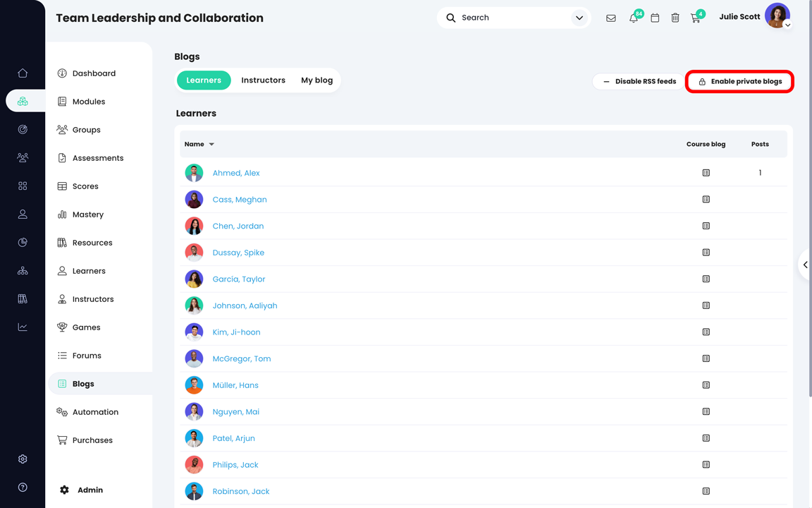Open the calendar icon in the top bar
The image size is (812, 508).
pyautogui.click(x=655, y=18)
